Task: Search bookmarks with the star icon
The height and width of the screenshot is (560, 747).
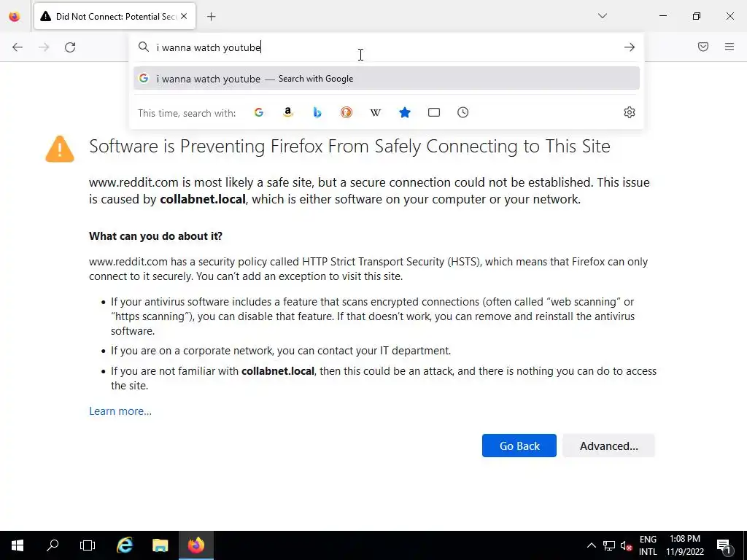Action: (404, 112)
